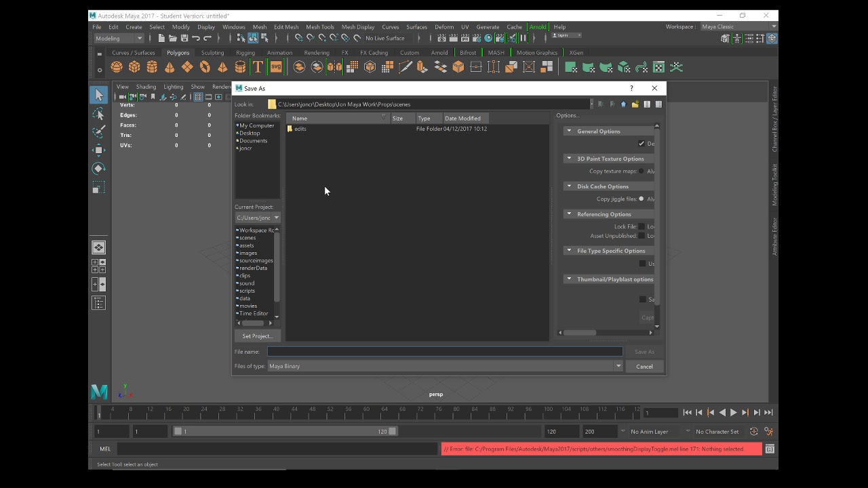Click the SVG import shelf icon
The height and width of the screenshot is (488, 868).
coord(275,67)
